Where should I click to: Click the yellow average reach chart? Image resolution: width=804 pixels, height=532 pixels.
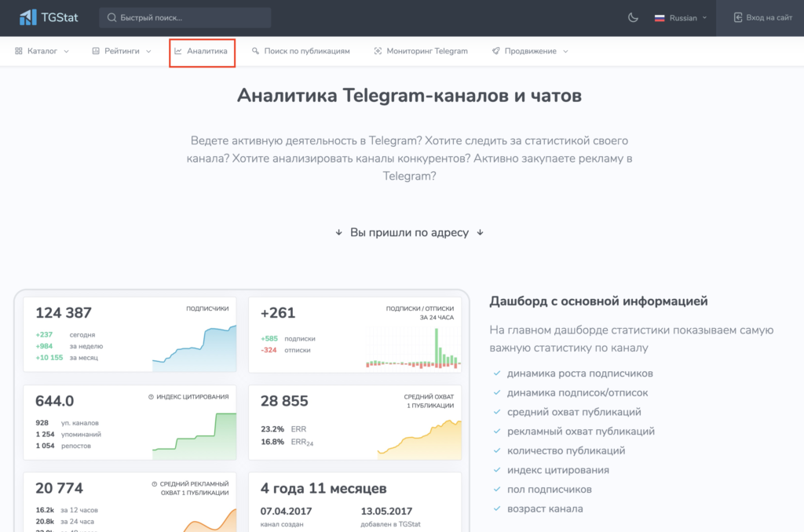419,439
